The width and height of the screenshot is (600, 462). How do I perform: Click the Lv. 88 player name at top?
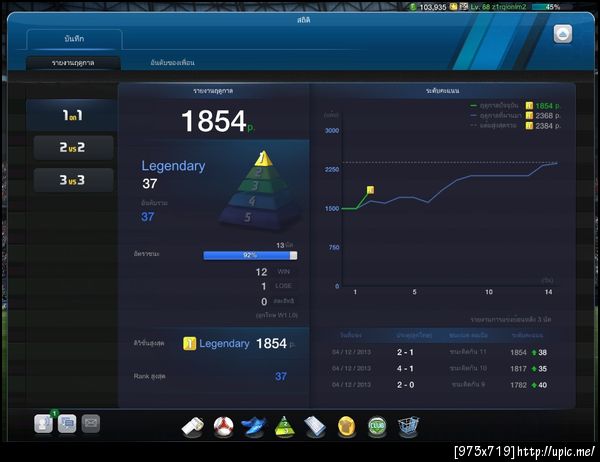tap(499, 7)
